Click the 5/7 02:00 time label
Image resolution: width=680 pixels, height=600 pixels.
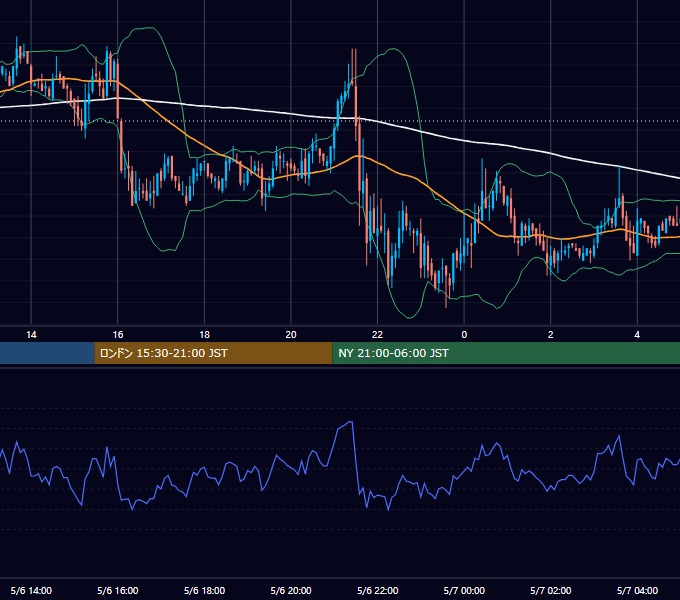[550, 590]
